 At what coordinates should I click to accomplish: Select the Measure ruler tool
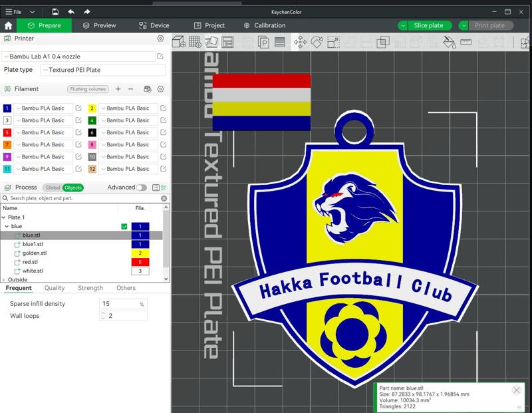466,42
